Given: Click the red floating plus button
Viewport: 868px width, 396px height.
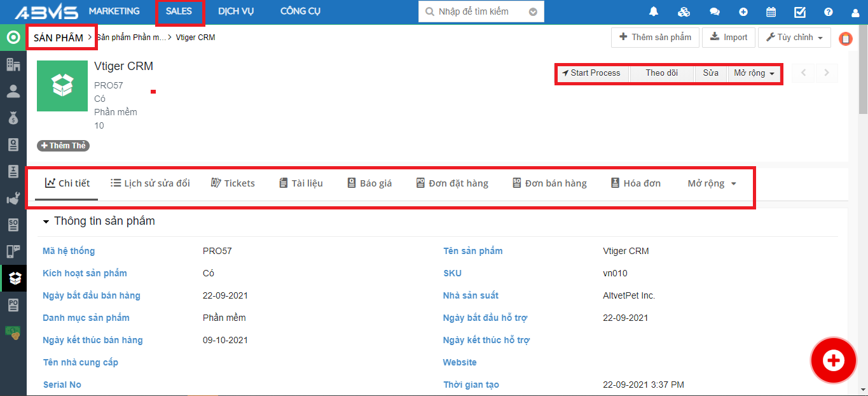Looking at the screenshot, I should [x=833, y=361].
